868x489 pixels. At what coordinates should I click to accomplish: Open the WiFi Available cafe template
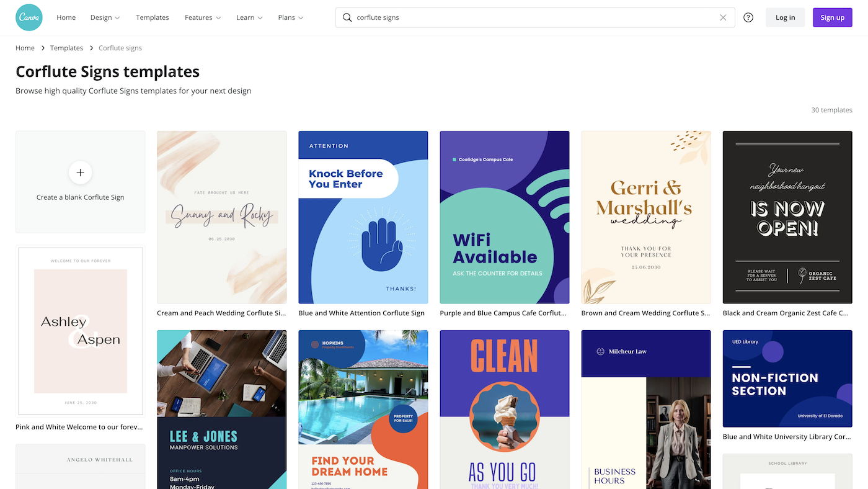505,217
